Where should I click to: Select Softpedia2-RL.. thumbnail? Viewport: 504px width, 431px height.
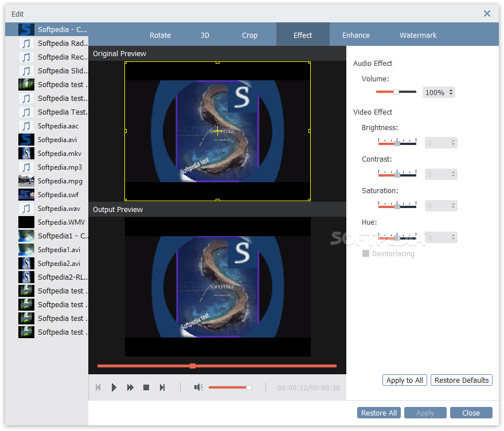click(x=26, y=277)
